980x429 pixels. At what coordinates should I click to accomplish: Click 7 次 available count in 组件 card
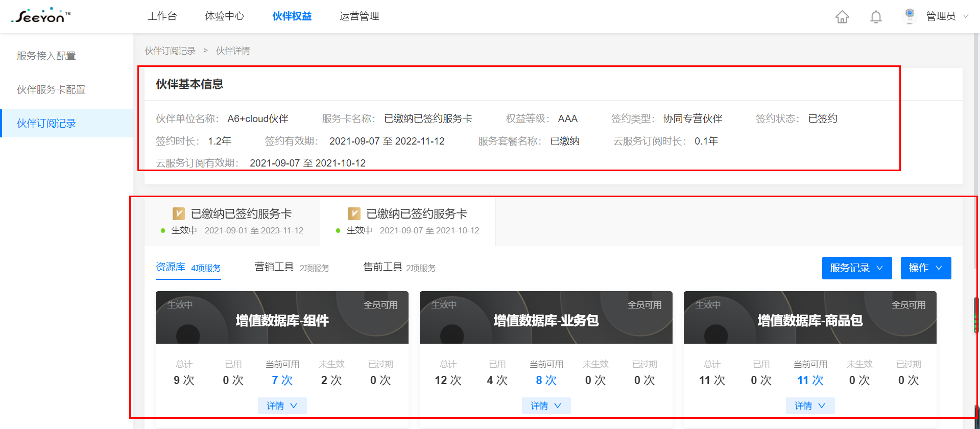click(x=282, y=380)
